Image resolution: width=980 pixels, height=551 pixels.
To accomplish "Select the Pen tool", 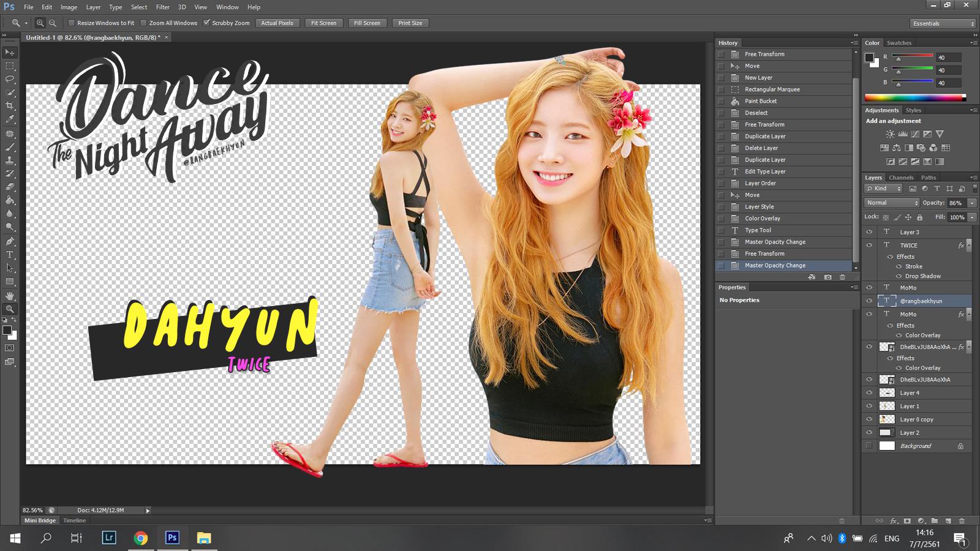I will [x=10, y=241].
